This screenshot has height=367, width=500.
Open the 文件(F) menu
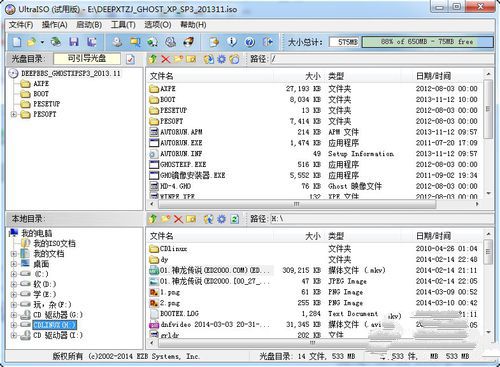tap(21, 25)
